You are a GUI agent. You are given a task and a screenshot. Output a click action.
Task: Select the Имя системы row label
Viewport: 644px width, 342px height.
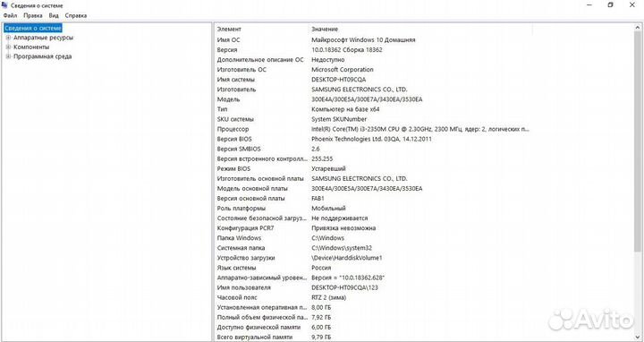(x=236, y=80)
